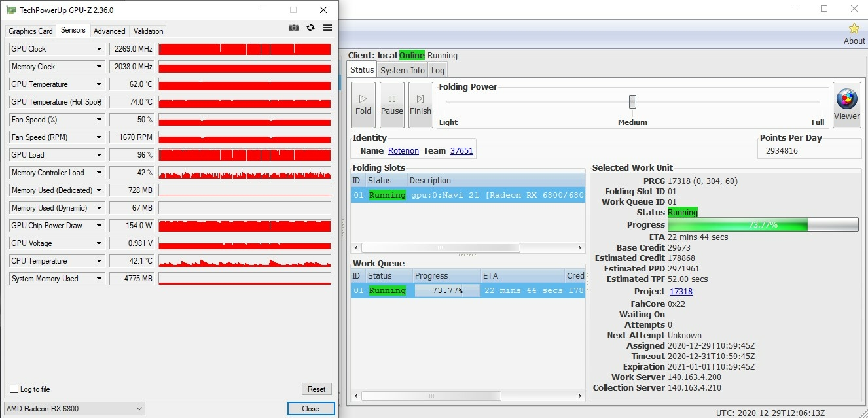Click the Finish button
The image size is (868, 418).
pos(421,105)
